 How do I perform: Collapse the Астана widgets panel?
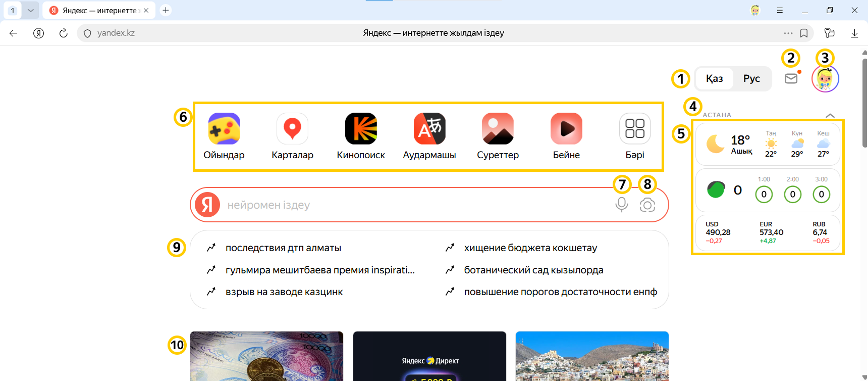click(x=830, y=115)
